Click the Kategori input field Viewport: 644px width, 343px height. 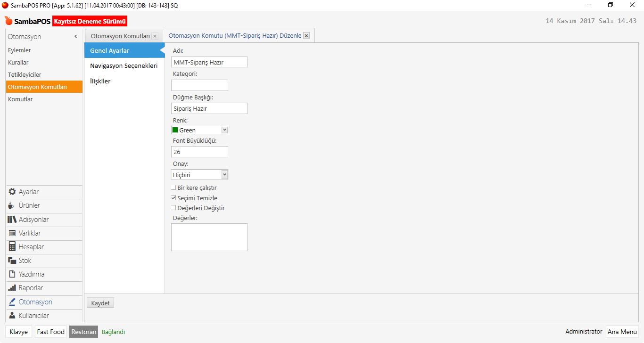point(199,85)
